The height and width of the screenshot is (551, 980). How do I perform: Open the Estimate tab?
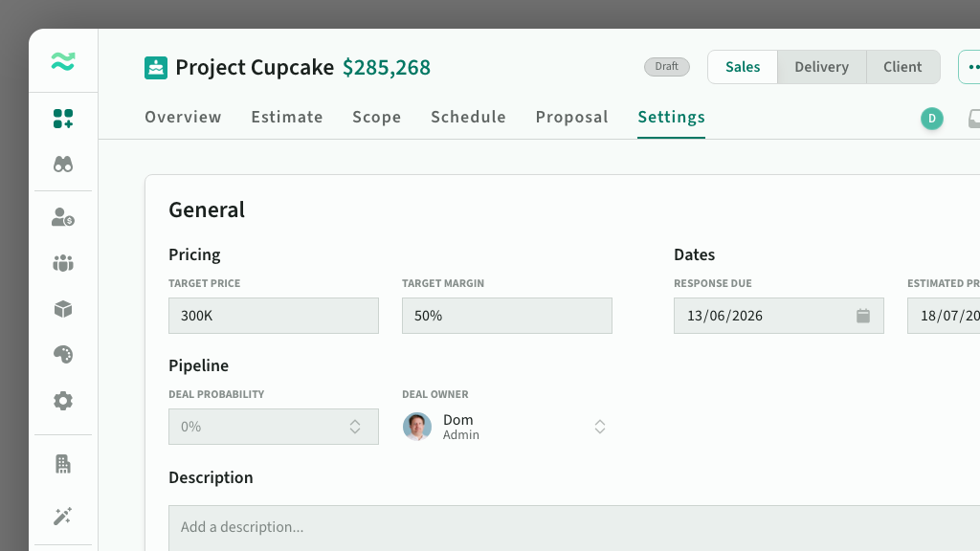click(287, 118)
